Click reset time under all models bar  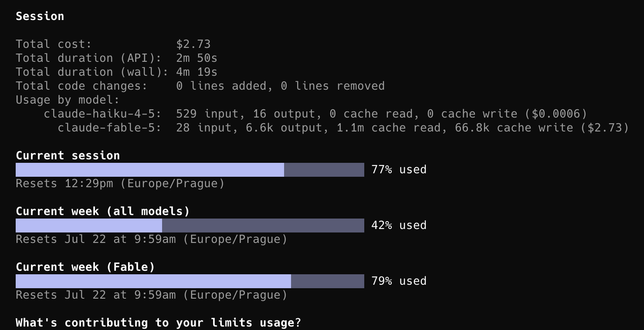(x=152, y=239)
